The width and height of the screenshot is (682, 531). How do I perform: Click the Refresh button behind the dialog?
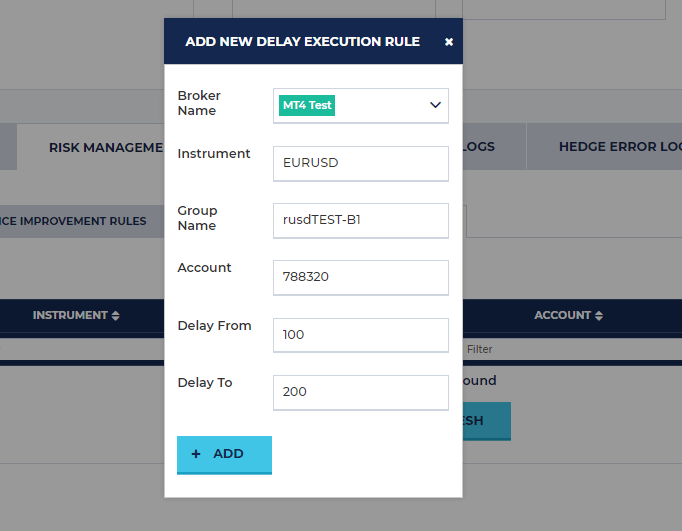[486, 421]
